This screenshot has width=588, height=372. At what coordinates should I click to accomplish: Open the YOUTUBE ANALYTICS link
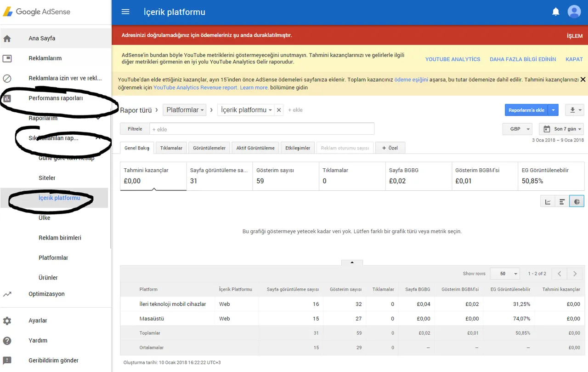tap(452, 59)
